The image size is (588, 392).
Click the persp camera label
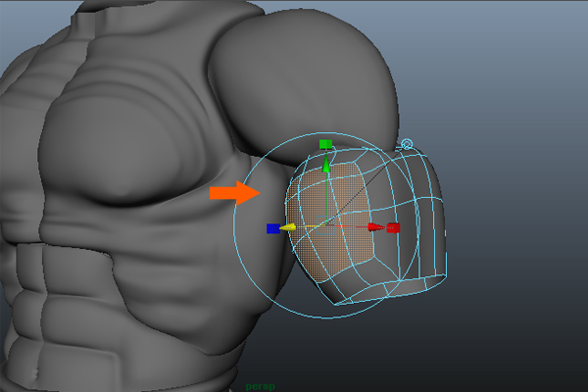click(x=261, y=386)
